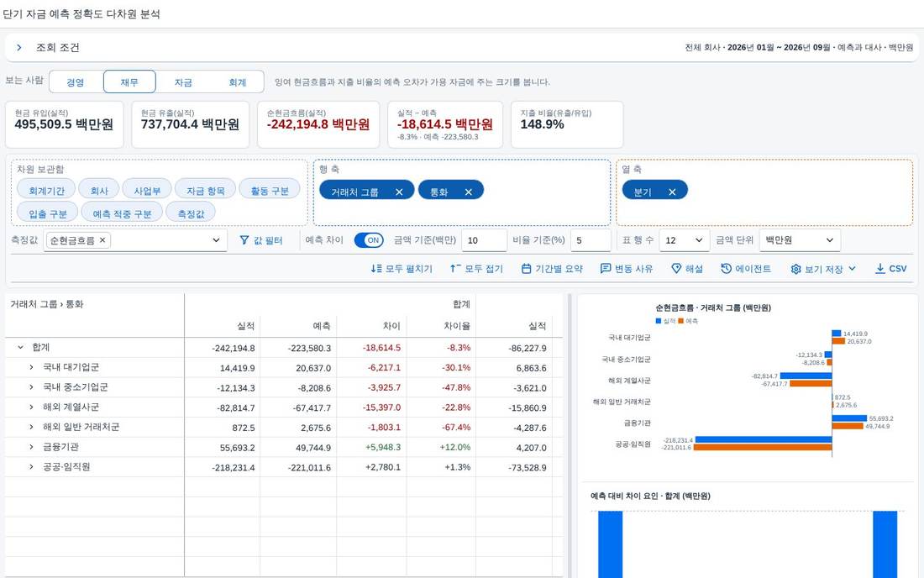
Task: Select the 입출 구분 dimension chip
Action: click(48, 213)
